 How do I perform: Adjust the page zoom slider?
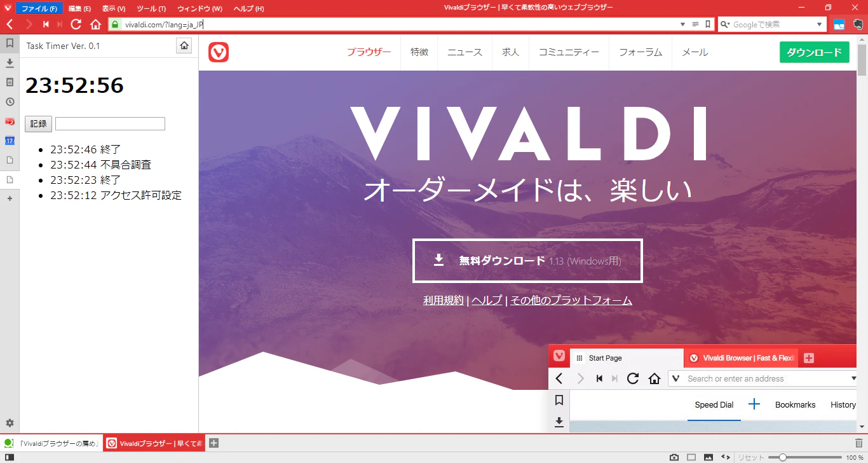(x=804, y=457)
